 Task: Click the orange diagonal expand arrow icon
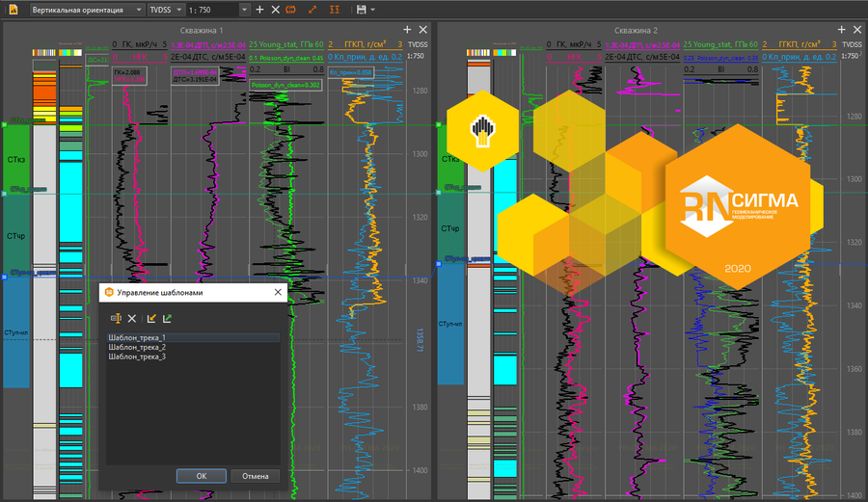312,9
